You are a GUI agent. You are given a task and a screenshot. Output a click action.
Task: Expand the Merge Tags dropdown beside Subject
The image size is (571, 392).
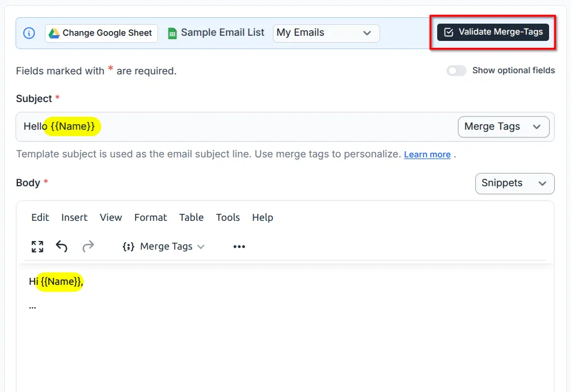(x=503, y=126)
